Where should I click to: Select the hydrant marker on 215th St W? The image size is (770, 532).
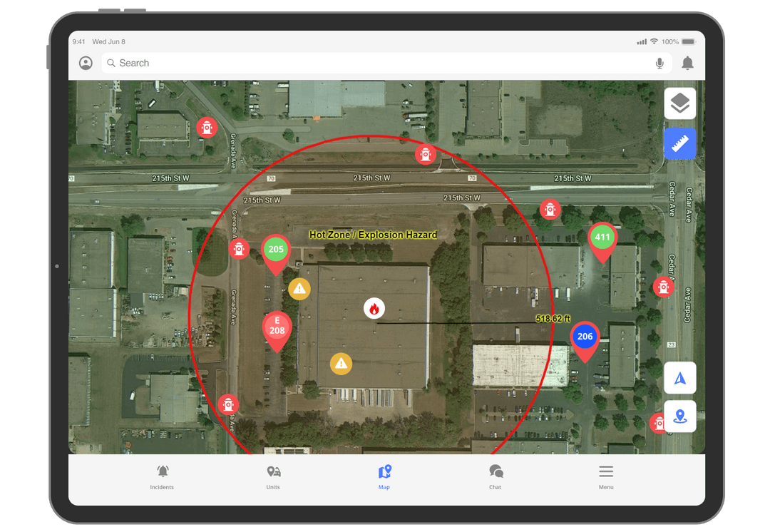point(426,154)
